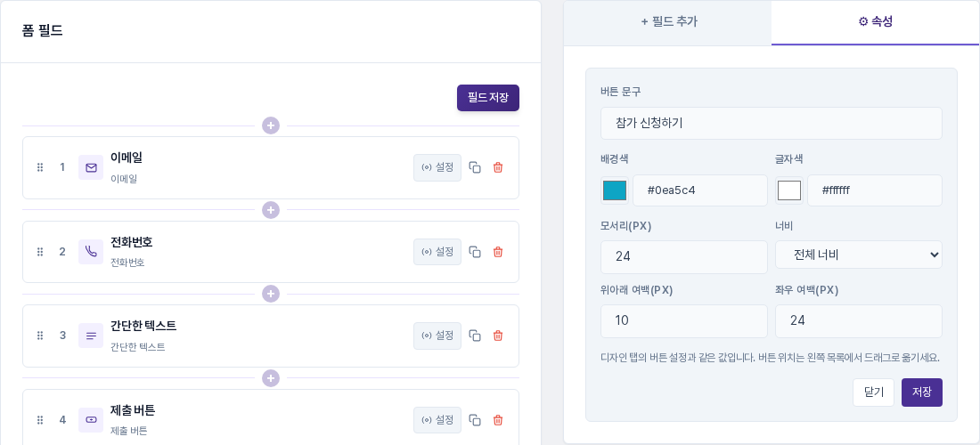
Task: Duplicate the 제출 버튼 field with the copy icon
Action: tap(475, 420)
